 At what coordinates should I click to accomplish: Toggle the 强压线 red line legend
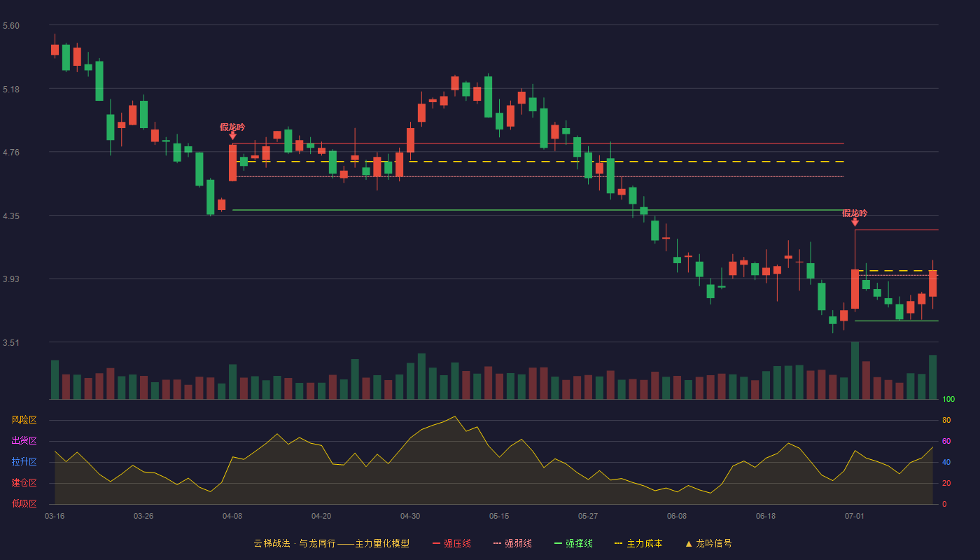click(451, 543)
